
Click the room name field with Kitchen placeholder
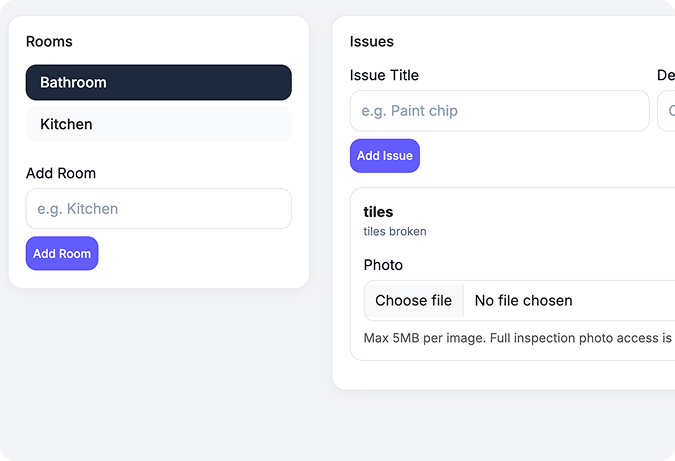pos(158,209)
